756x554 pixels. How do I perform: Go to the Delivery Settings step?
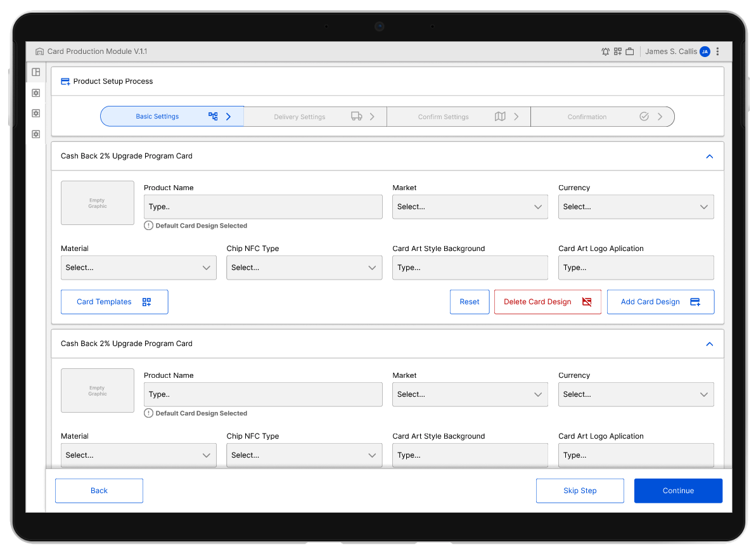pos(315,117)
